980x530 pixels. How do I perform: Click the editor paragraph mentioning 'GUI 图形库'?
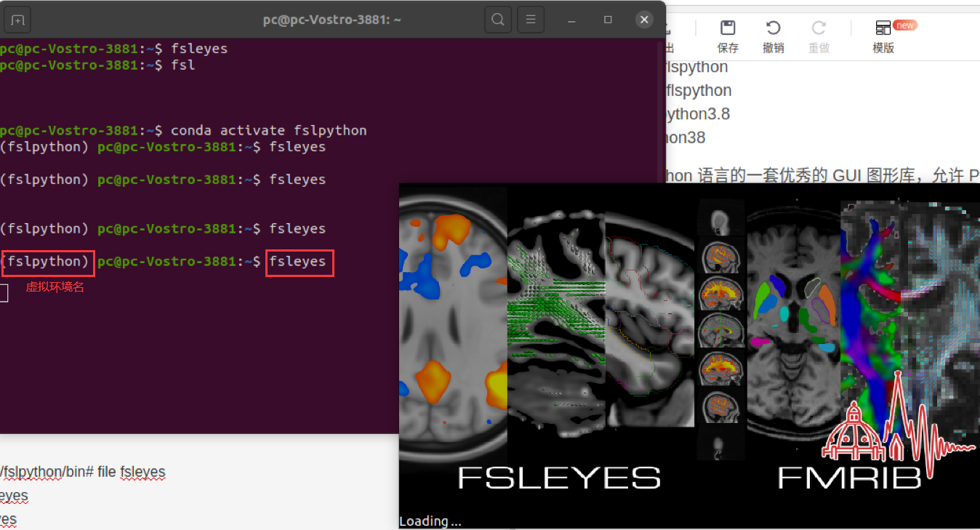(x=822, y=175)
